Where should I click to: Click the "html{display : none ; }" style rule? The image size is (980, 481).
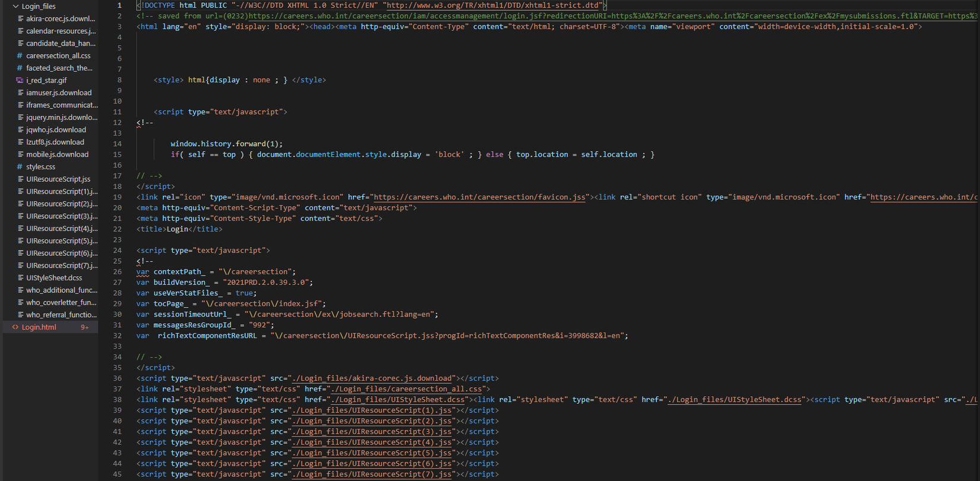pyautogui.click(x=238, y=80)
